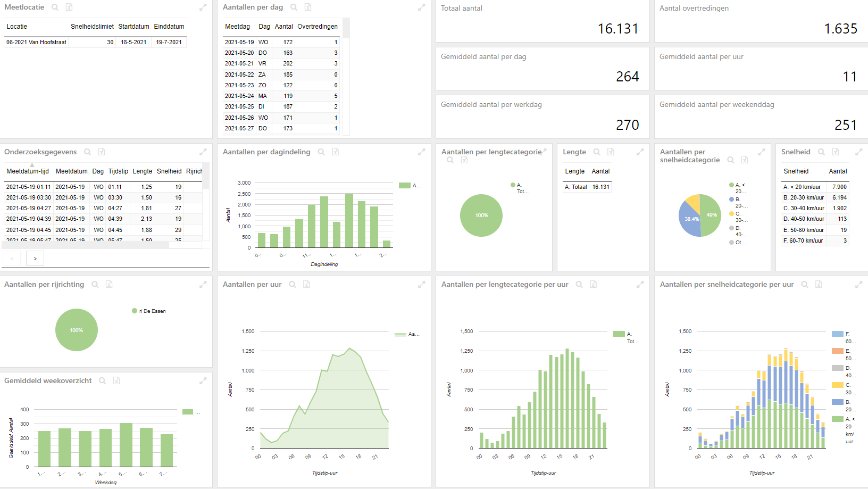Select the 'C. 30-40 km/uur' speed row

click(815, 208)
